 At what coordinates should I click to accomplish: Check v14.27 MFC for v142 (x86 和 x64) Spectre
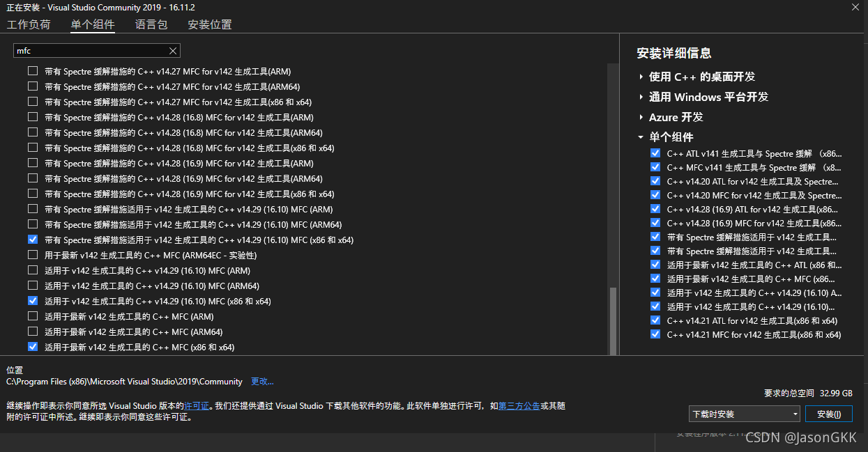coord(33,102)
